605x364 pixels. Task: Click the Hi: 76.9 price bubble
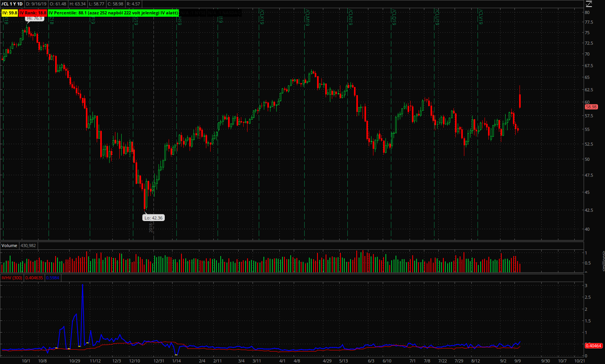point(35,18)
